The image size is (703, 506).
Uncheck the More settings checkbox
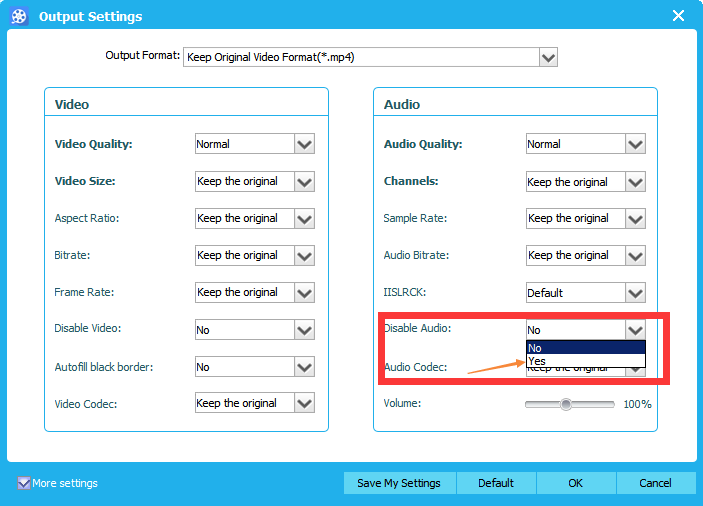24,483
